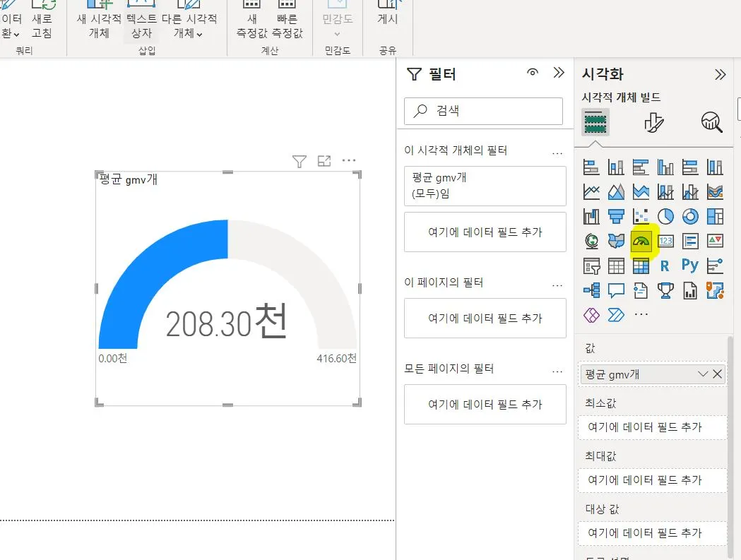Switch to format visual brush tab

654,122
